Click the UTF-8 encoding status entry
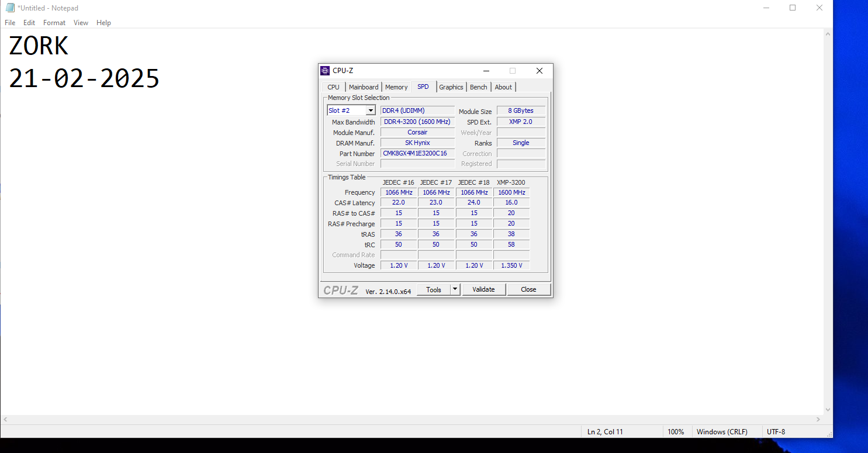Screen dimensions: 868x453 776,432
